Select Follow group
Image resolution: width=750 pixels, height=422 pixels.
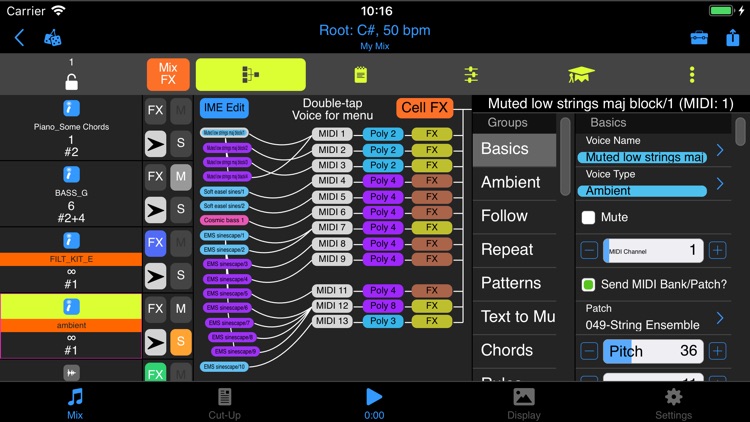(515, 216)
